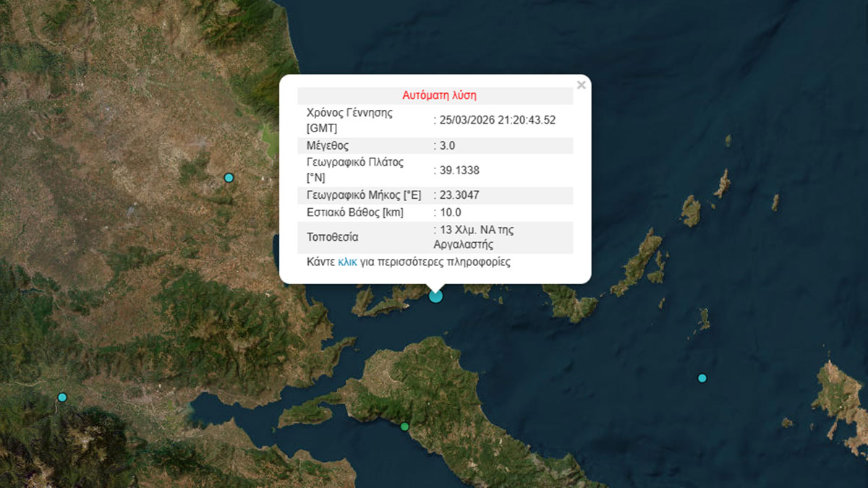Click the earthquake marker near Larissa inland
This screenshot has width=868, height=488.
pyautogui.click(x=229, y=176)
